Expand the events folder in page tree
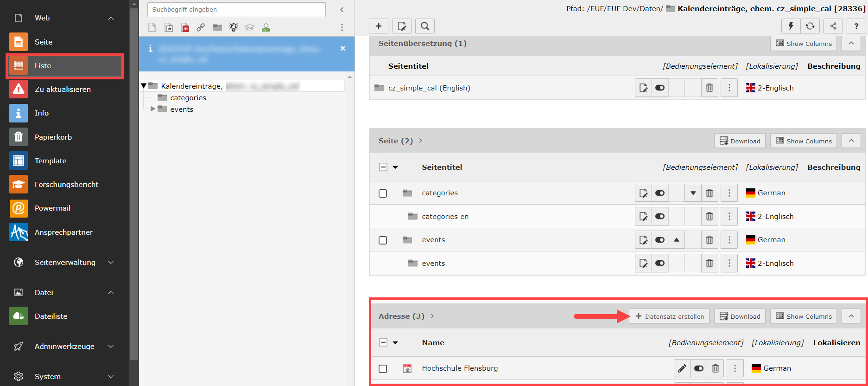 coord(153,109)
